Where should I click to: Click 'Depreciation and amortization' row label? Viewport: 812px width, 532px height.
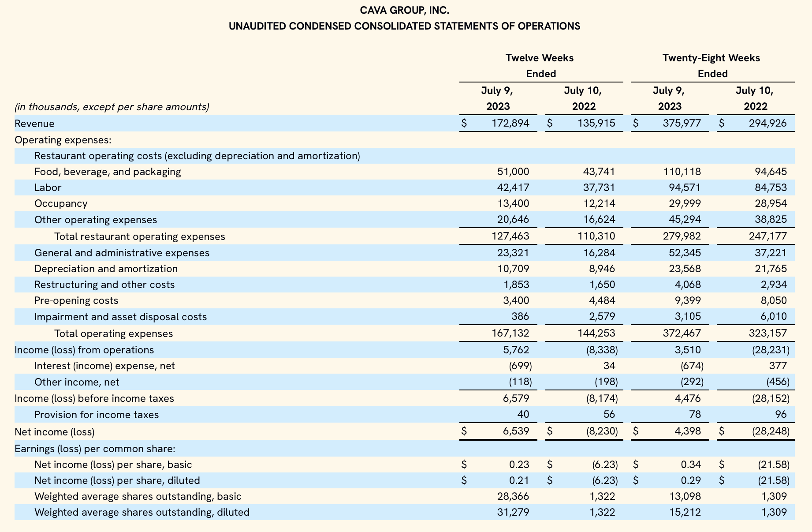tap(106, 269)
